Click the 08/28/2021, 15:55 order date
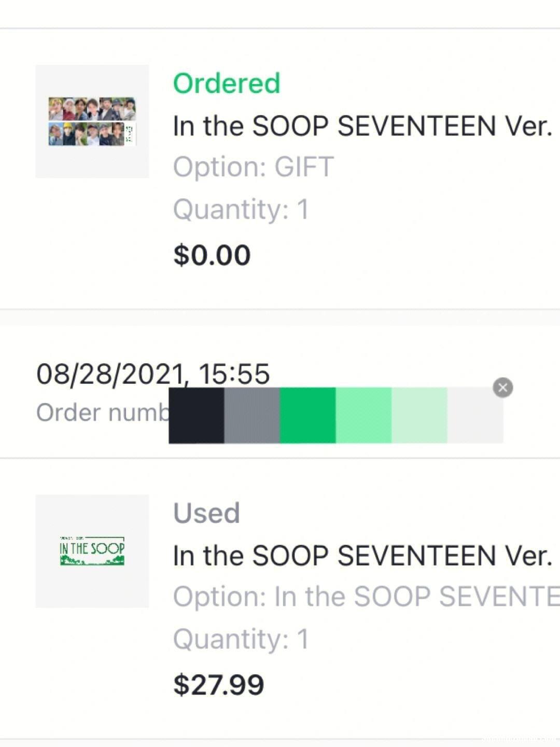Image resolution: width=560 pixels, height=747 pixels. coord(153,374)
